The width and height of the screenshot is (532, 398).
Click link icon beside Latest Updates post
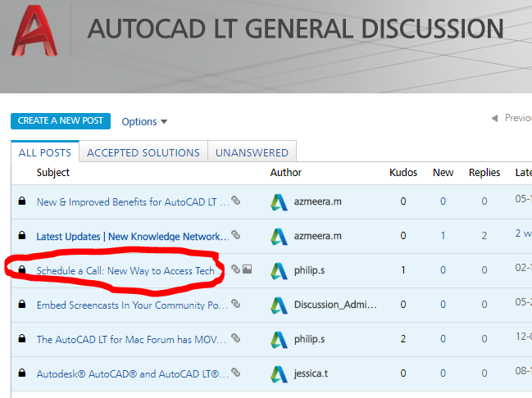(236, 235)
